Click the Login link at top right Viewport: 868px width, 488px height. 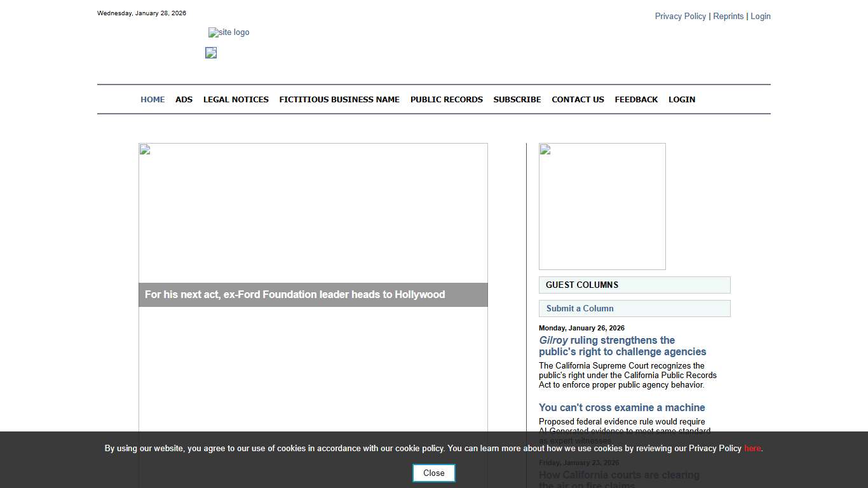tap(760, 17)
